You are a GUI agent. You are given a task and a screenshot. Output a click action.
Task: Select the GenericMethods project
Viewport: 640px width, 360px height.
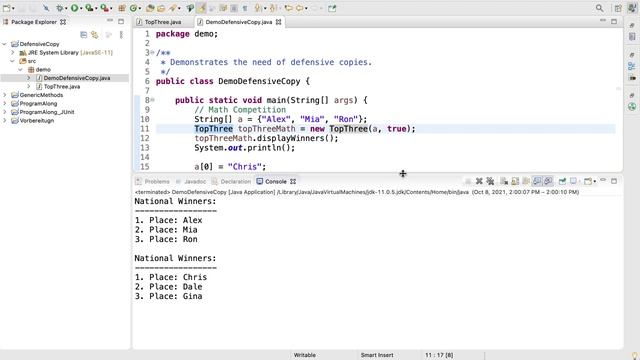tap(41, 95)
